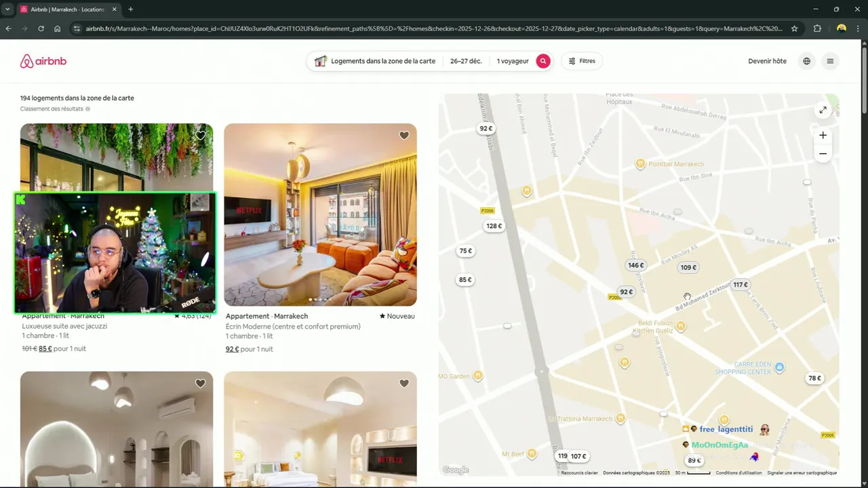Select the 109 € map price marker
The image size is (868, 488).
pos(688,268)
